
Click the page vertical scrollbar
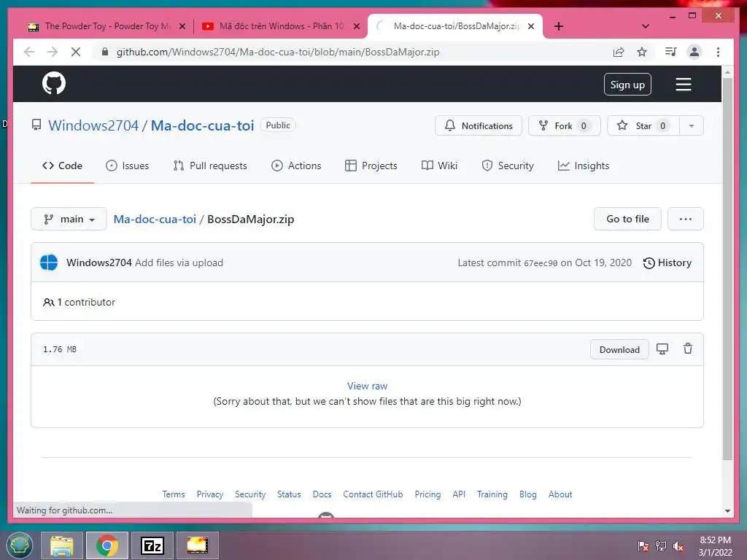click(727, 268)
